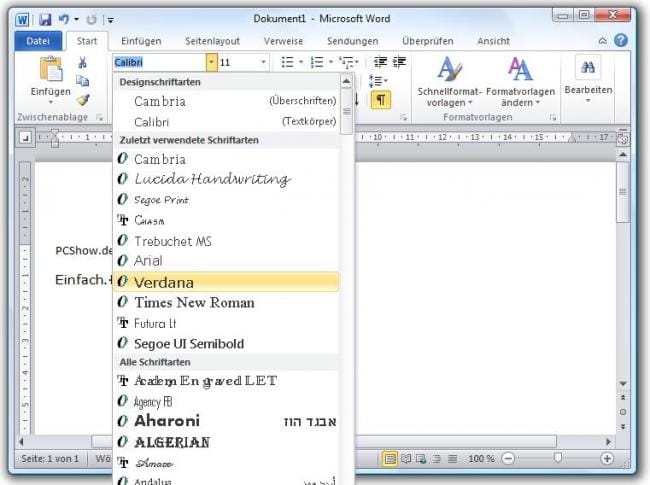Screen dimensions: 650x485
Task: Switch to the Ansicht tab
Action: click(493, 41)
